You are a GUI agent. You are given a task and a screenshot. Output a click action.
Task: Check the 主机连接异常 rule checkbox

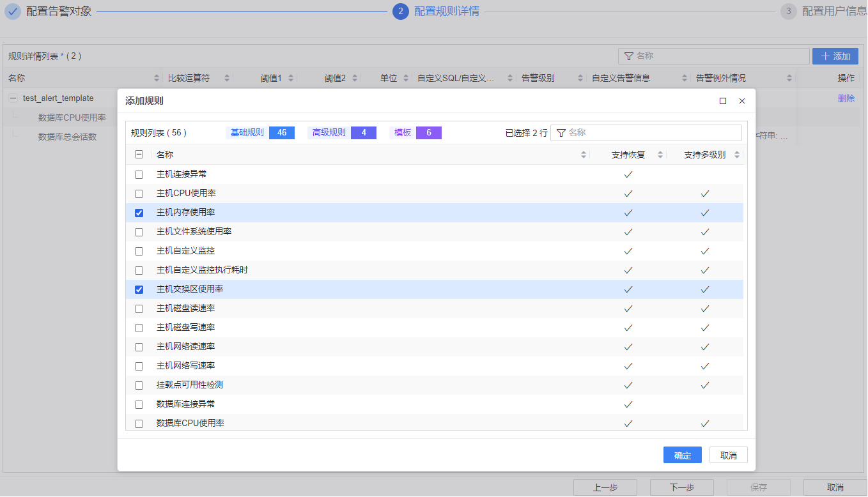click(139, 174)
